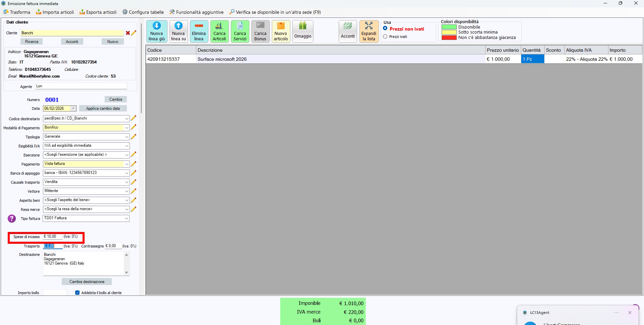
Task: Open the Configura tabelle menu
Action: [143, 12]
